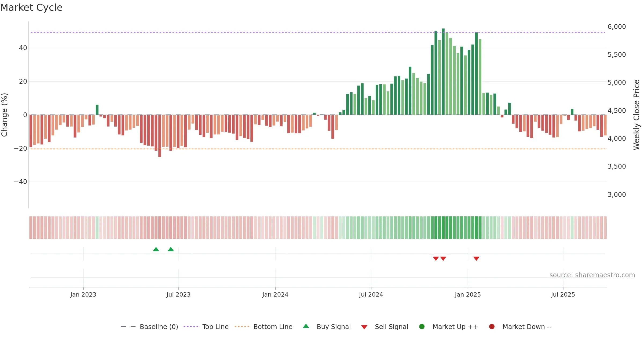Screen dimensions: 644x362
Task: Hide the Bottom Line legend series
Action: 264,327
